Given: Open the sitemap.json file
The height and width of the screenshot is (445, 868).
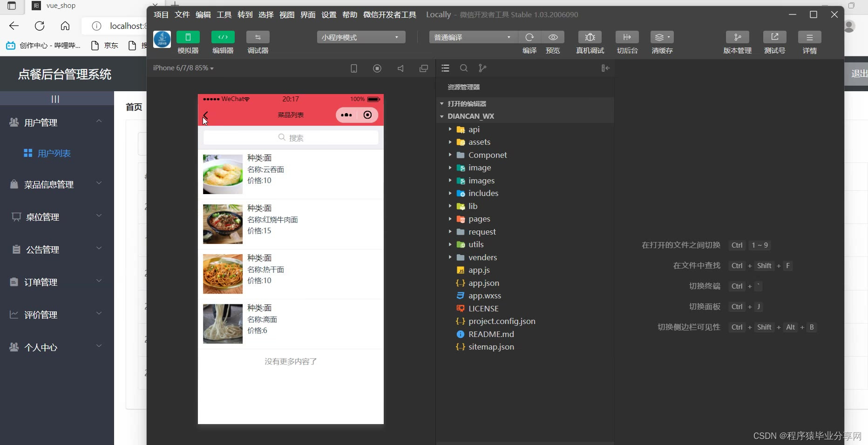Looking at the screenshot, I should coord(525,347).
